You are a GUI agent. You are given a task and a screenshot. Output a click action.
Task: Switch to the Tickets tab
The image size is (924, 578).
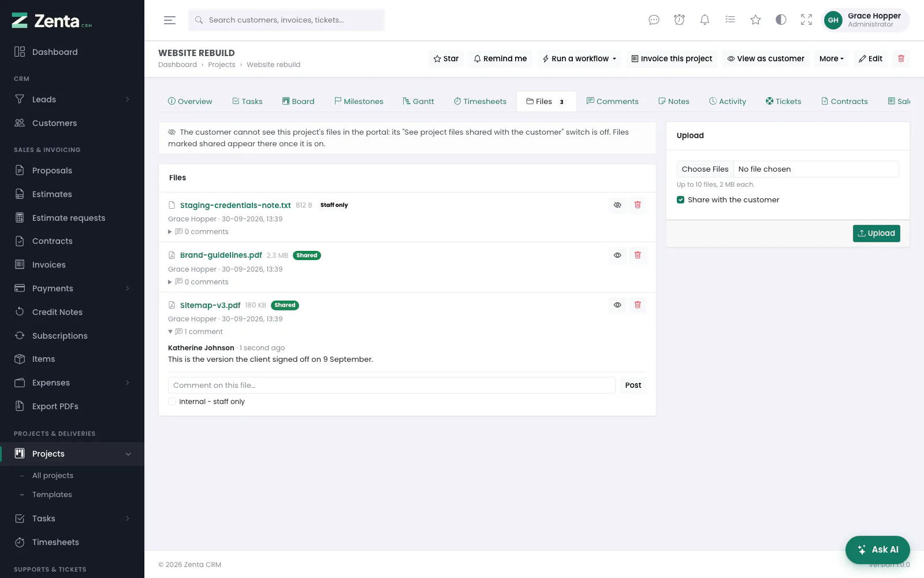[784, 102]
